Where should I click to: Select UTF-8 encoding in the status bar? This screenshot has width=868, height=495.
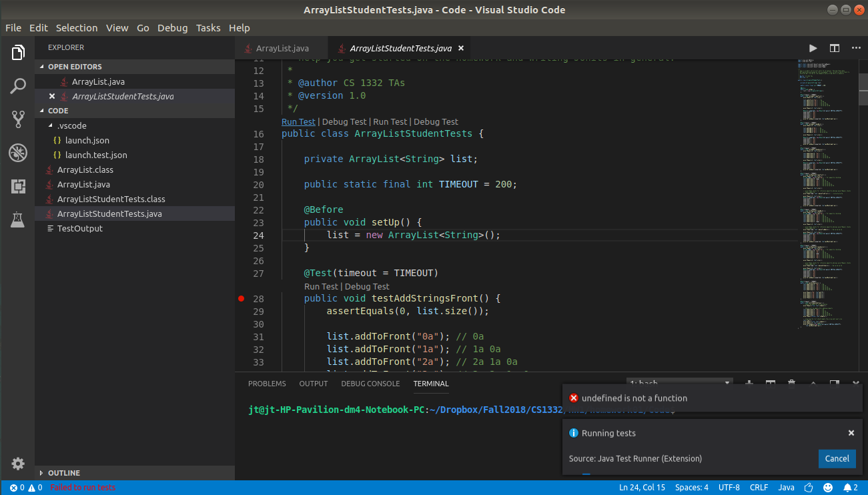(729, 487)
